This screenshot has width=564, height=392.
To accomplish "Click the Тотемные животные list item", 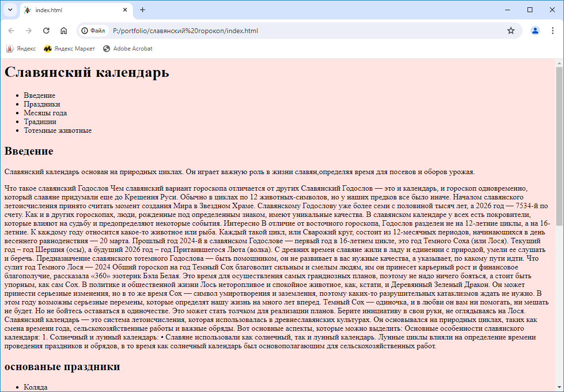I will click(57, 130).
